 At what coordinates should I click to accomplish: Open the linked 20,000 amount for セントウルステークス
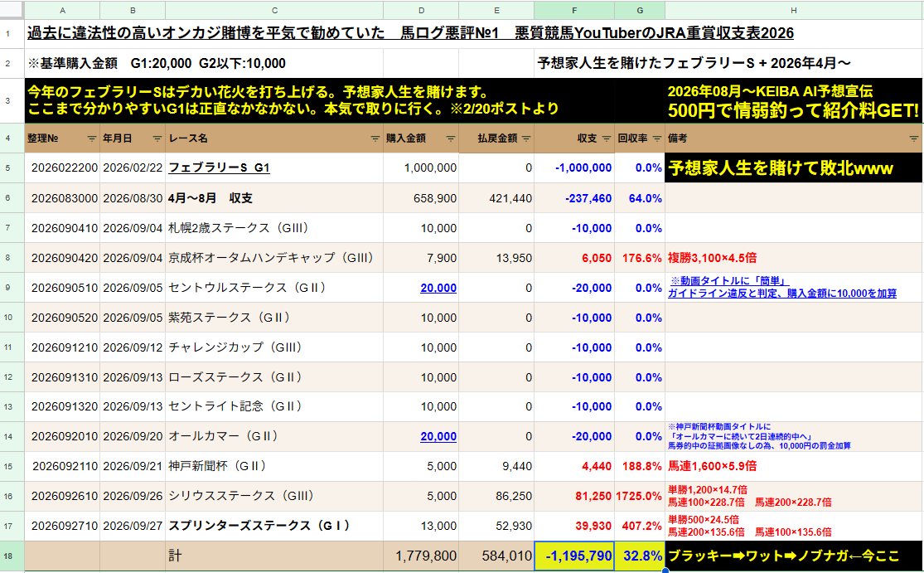coord(438,288)
